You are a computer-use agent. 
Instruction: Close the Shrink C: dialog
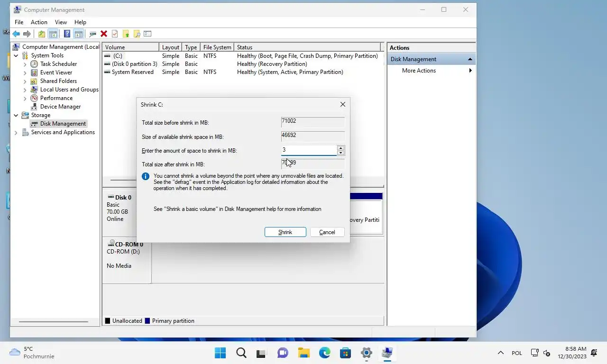342,104
